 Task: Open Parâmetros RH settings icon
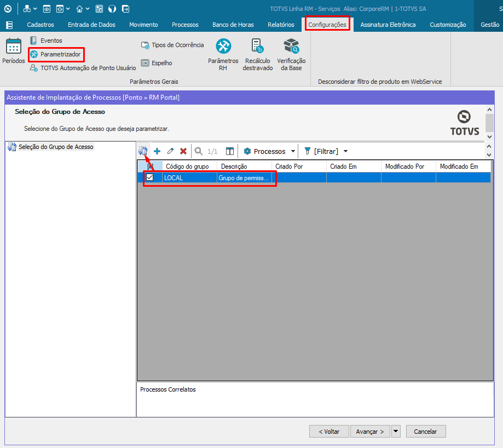223,47
